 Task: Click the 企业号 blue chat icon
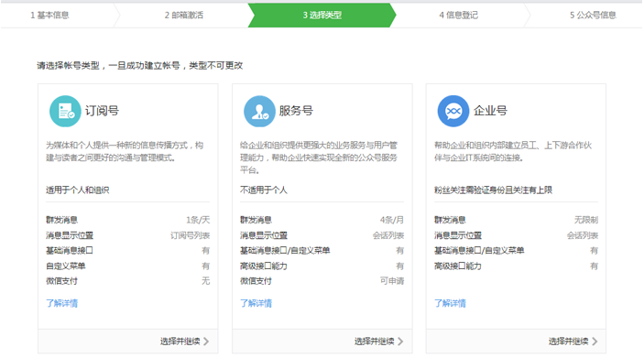pos(453,112)
